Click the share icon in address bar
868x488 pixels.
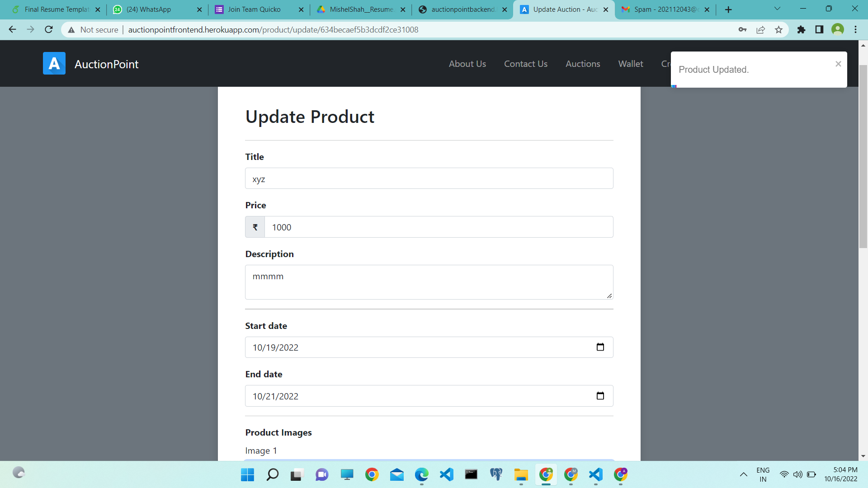(x=761, y=29)
